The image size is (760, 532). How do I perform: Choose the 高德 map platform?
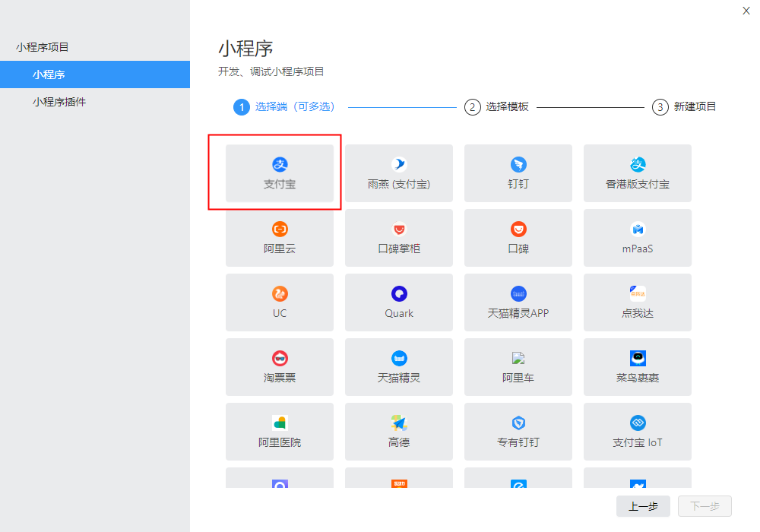399,431
